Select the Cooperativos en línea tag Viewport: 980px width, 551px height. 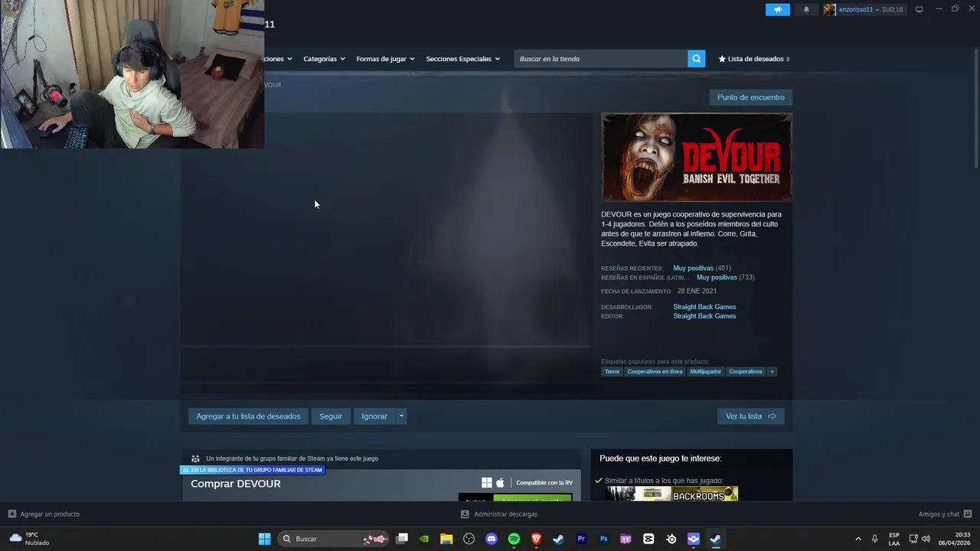[655, 371]
